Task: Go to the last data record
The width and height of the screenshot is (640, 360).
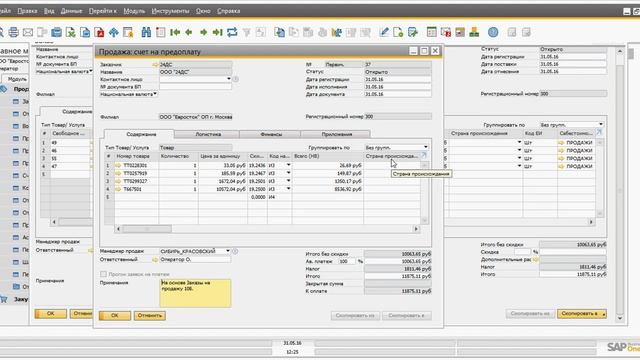Action: (x=217, y=32)
